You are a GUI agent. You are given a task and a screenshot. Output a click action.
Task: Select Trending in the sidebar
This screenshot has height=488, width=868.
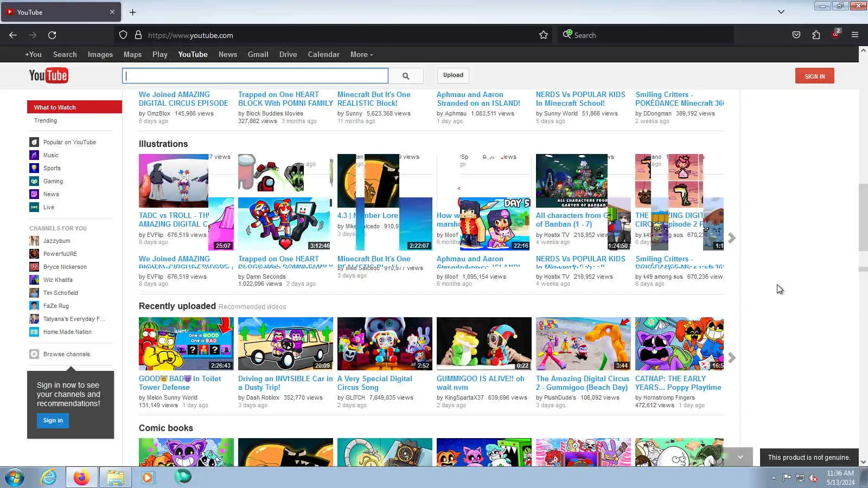coord(46,120)
